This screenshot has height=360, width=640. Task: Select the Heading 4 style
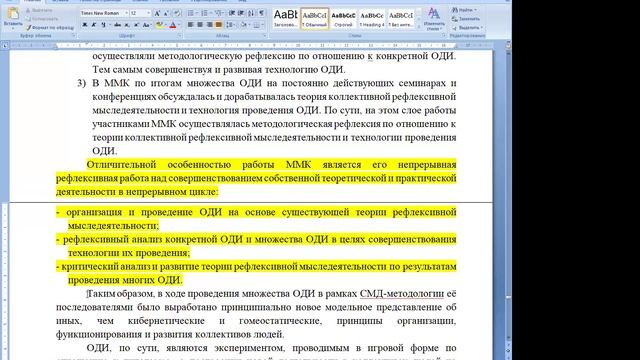[x=371, y=18]
